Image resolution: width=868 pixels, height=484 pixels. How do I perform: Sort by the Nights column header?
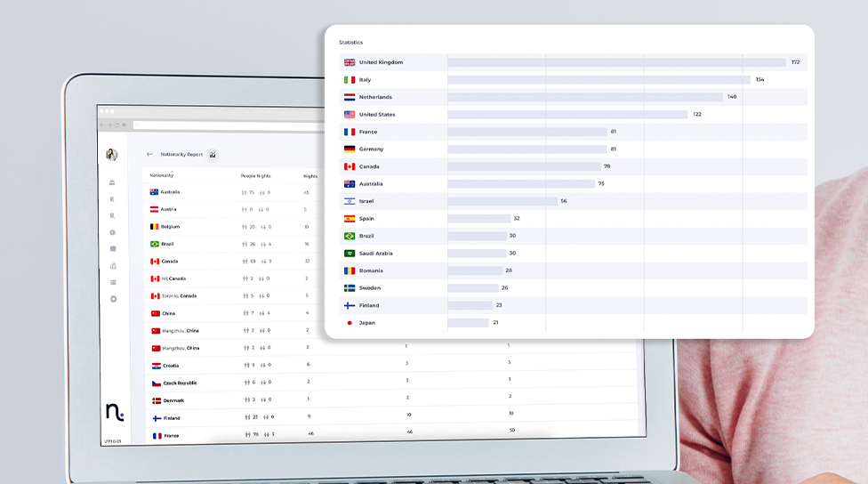(310, 176)
